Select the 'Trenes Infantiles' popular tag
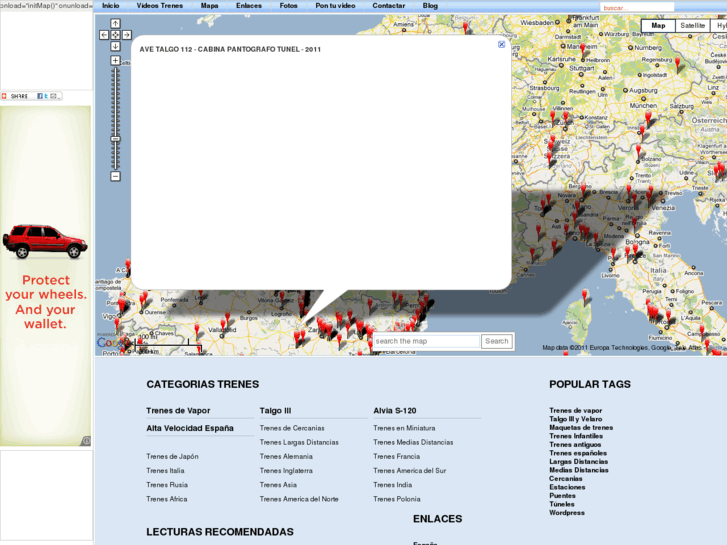The image size is (727, 545). [x=576, y=436]
